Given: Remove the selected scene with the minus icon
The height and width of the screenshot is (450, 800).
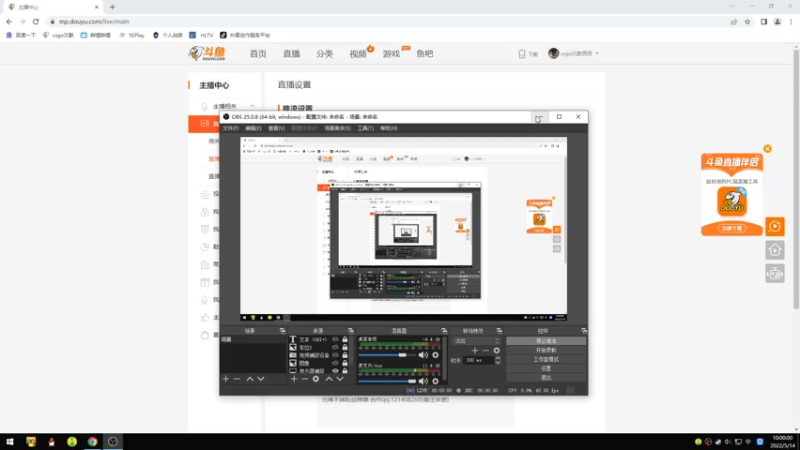Looking at the screenshot, I should tap(237, 379).
